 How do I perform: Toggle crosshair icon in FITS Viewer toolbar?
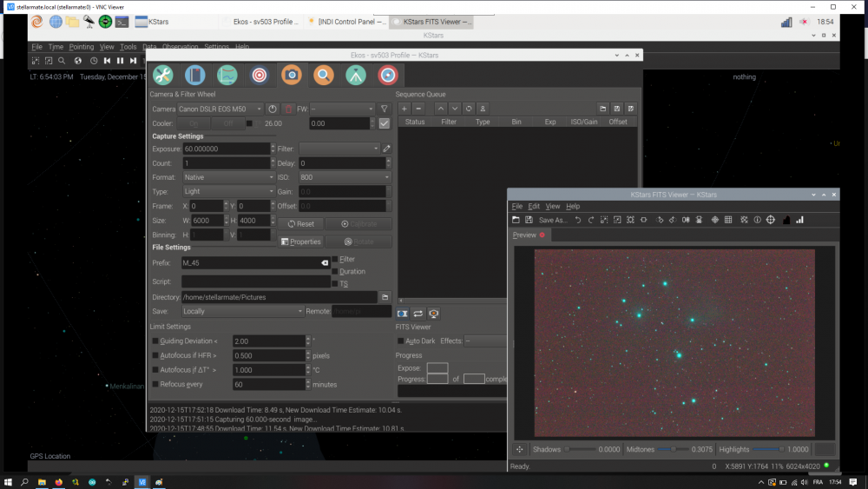tap(771, 220)
